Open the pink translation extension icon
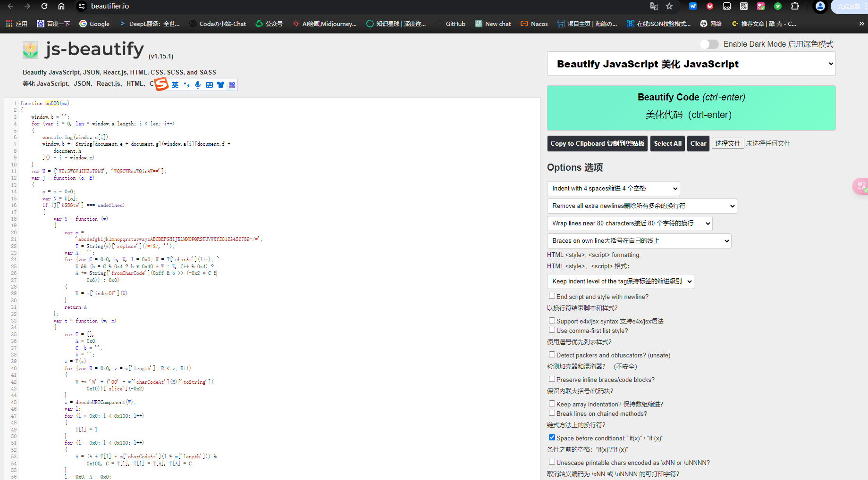The width and height of the screenshot is (868, 480). [761, 6]
